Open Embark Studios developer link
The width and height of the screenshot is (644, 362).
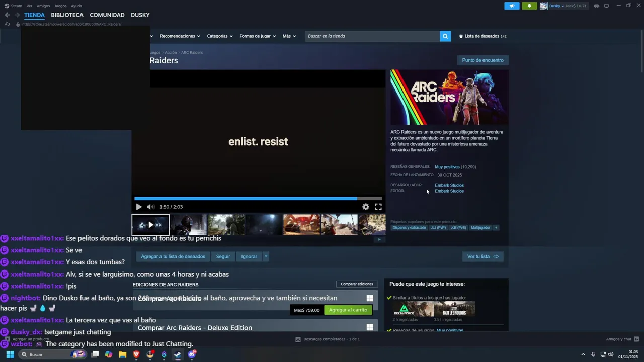coord(449,185)
